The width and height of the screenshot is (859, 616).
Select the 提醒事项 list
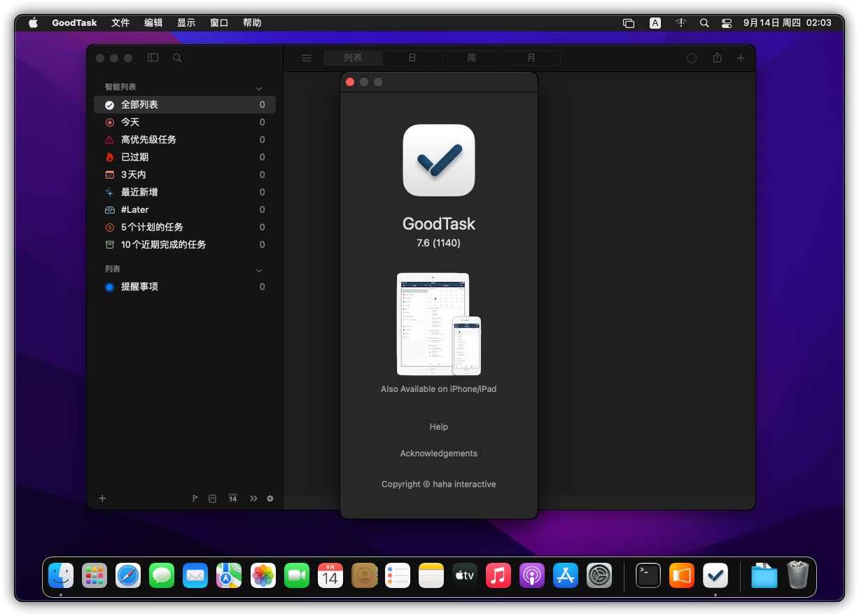pyautogui.click(x=185, y=287)
